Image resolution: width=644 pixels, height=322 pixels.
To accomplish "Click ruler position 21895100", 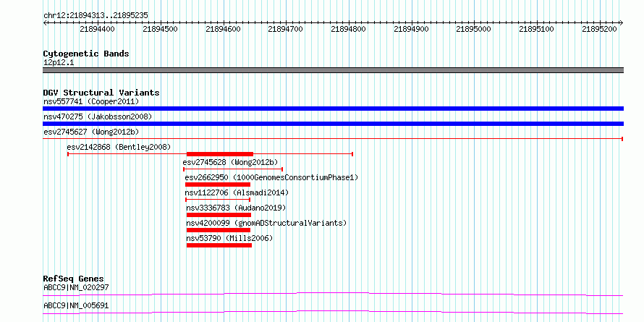I will pos(537,29).
